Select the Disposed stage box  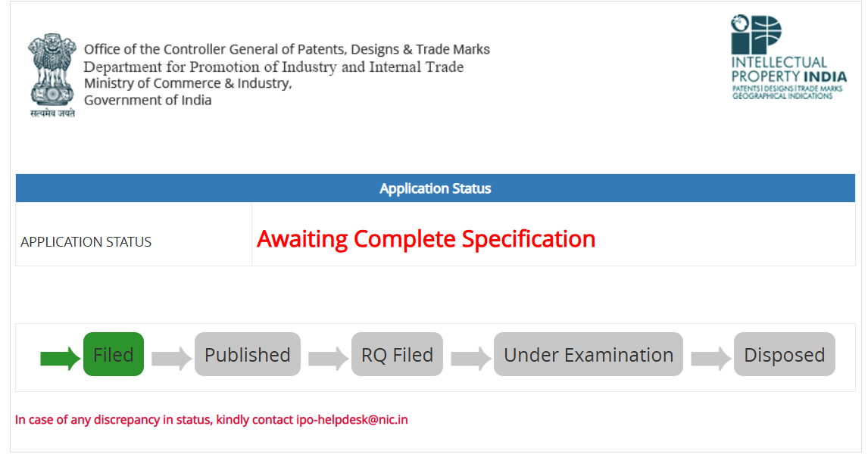785,355
